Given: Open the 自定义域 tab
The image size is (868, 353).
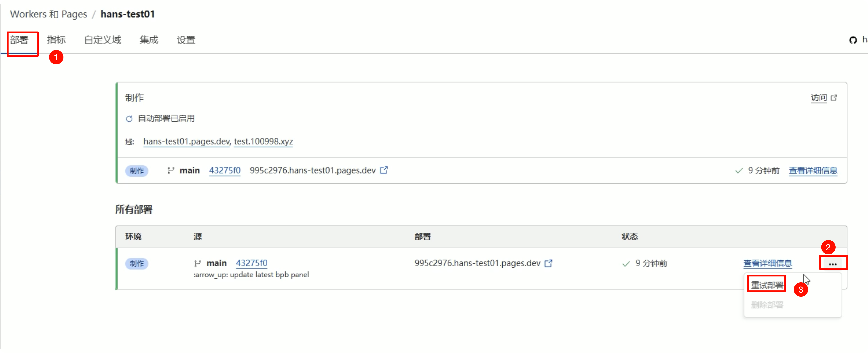Looking at the screenshot, I should 102,40.
